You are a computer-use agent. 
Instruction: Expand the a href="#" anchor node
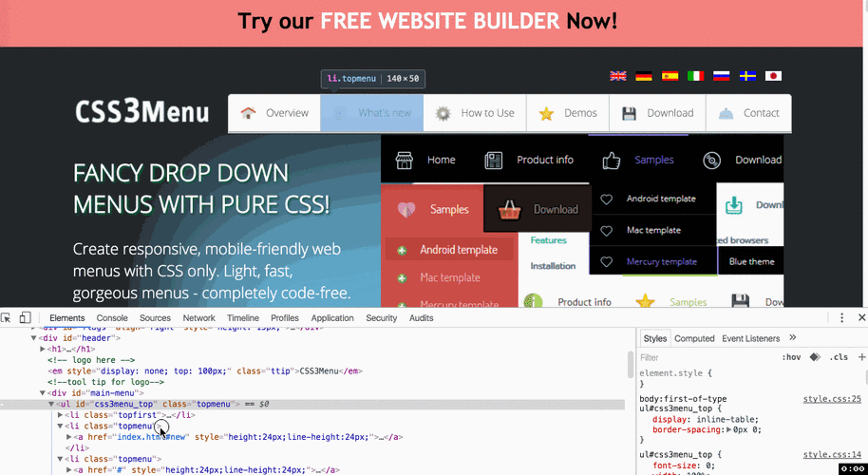[69, 470]
